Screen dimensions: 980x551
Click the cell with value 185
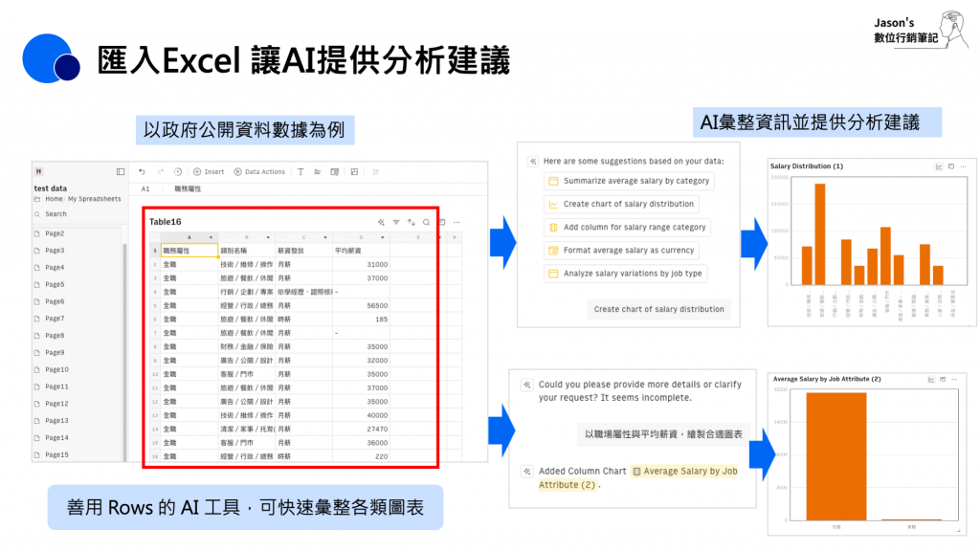coord(361,320)
